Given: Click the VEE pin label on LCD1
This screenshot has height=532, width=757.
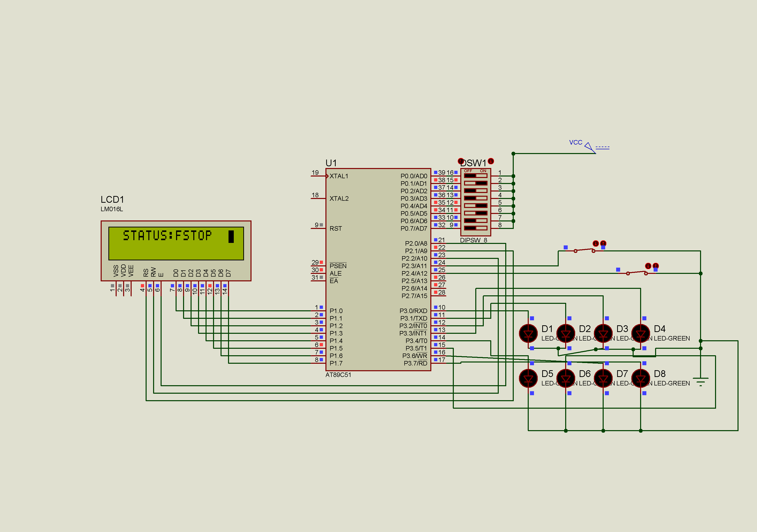Looking at the screenshot, I should click(x=131, y=271).
